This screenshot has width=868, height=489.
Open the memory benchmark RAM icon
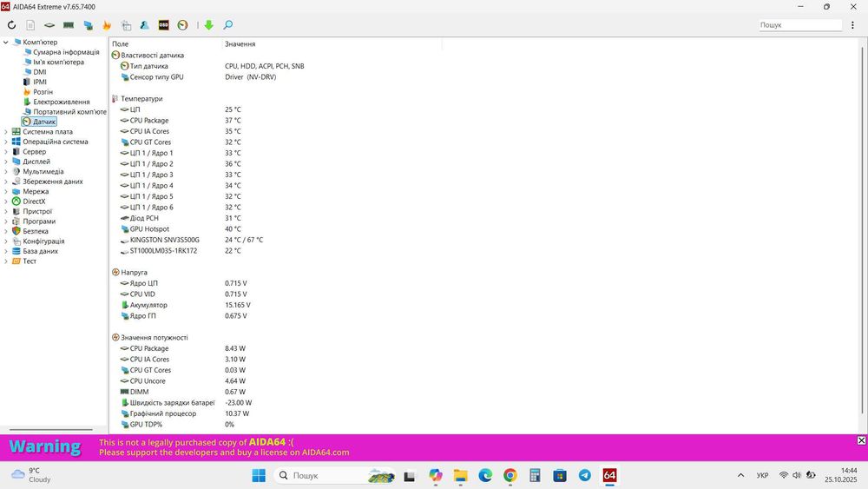pyautogui.click(x=69, y=25)
